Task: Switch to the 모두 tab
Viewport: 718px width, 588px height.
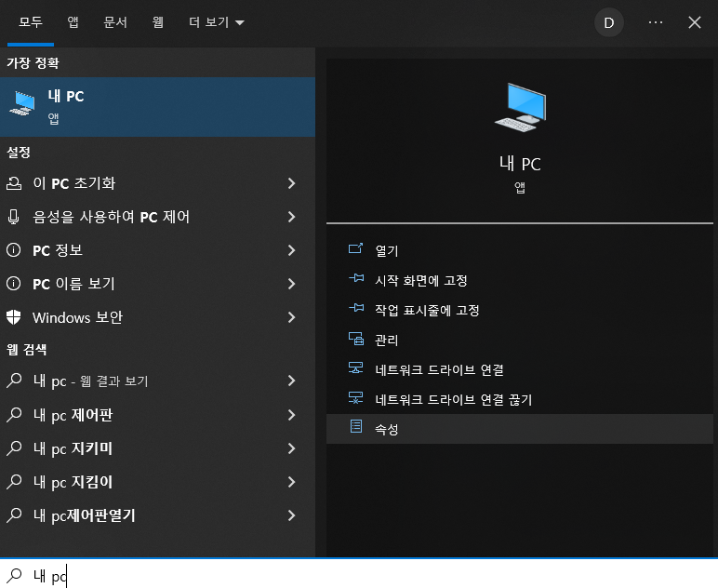Action: click(31, 22)
